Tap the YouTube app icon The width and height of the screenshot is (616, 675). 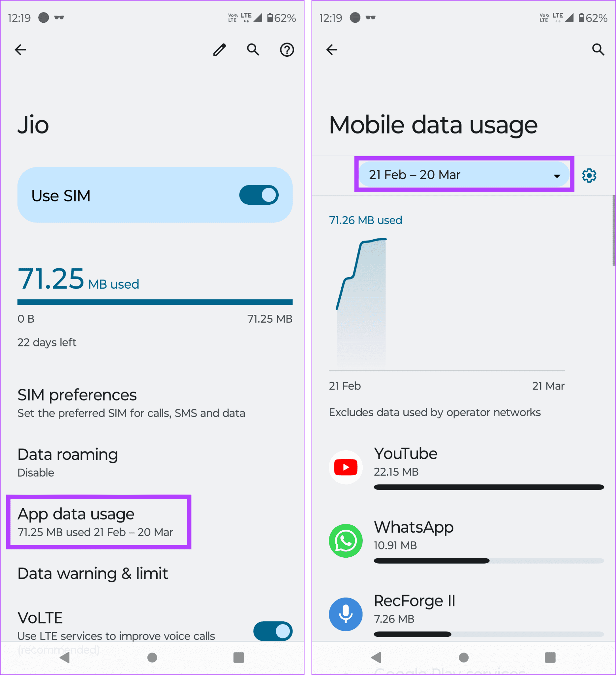[x=346, y=467]
